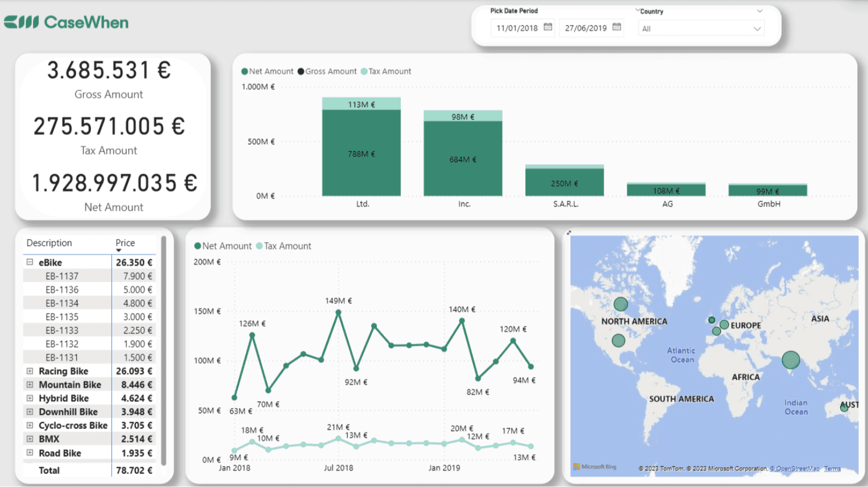
Task: Expand the Mountain Bike group
Action: tap(31, 385)
